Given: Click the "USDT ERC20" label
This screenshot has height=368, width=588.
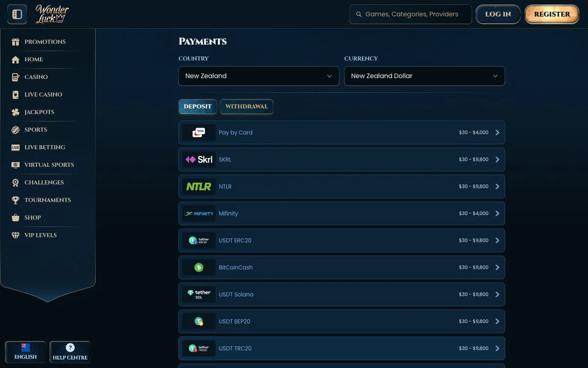Looking at the screenshot, I should click(x=235, y=240).
